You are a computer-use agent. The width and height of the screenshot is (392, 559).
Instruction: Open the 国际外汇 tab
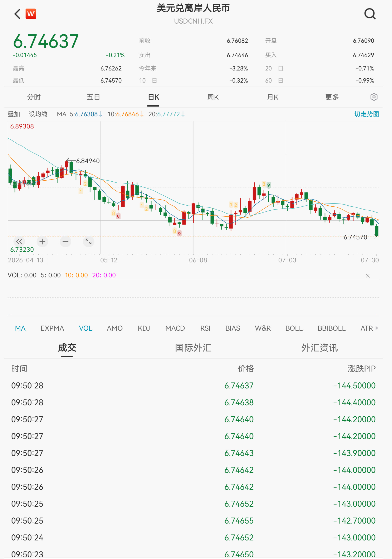(x=193, y=347)
